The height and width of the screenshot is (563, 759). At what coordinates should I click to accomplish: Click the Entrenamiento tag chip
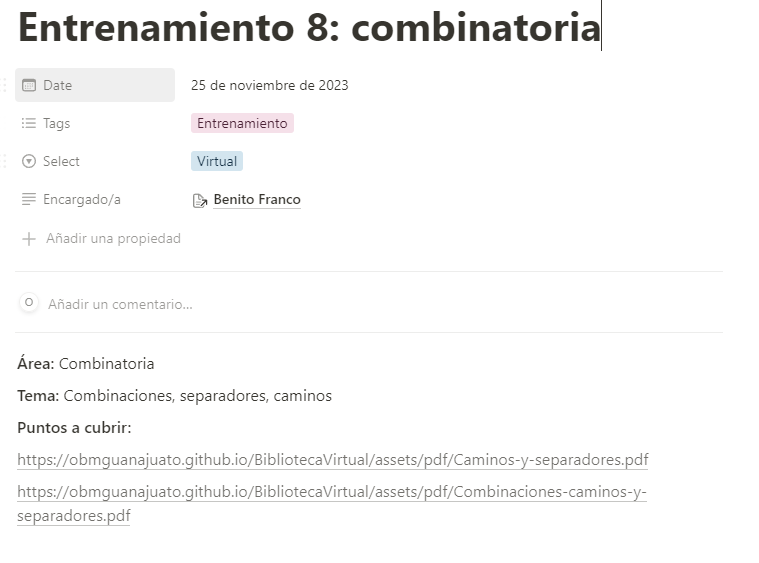[x=242, y=123]
